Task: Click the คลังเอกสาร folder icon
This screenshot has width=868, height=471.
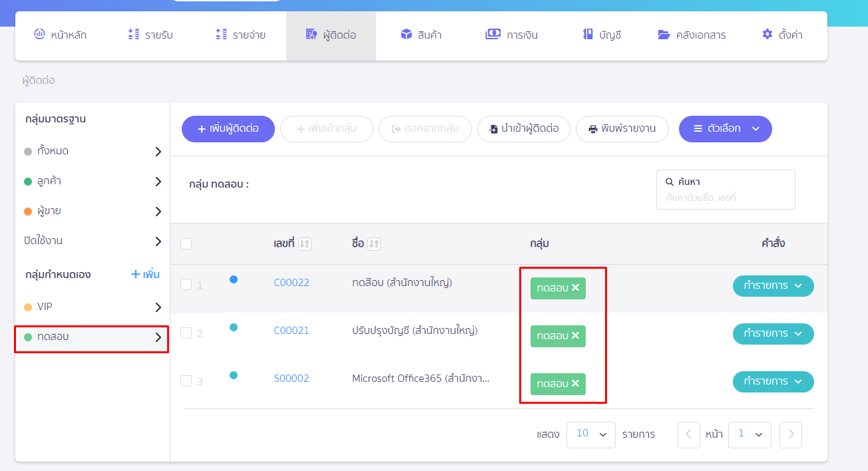Action: 664,35
